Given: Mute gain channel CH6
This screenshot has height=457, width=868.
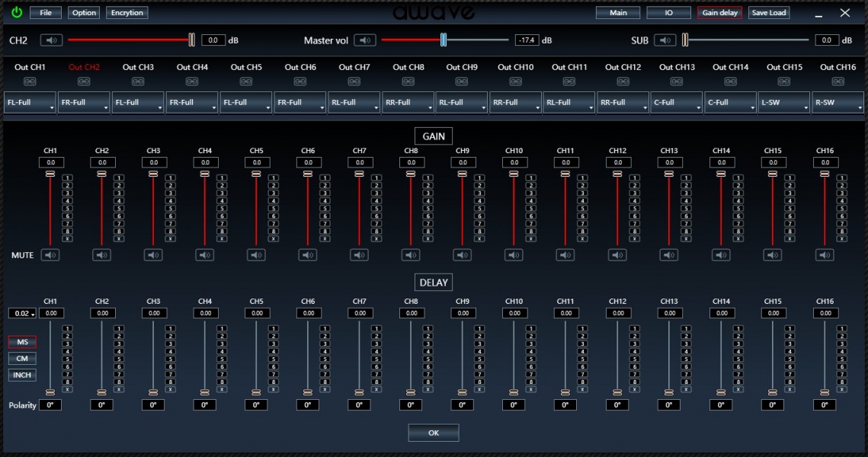Looking at the screenshot, I should tap(308, 255).
